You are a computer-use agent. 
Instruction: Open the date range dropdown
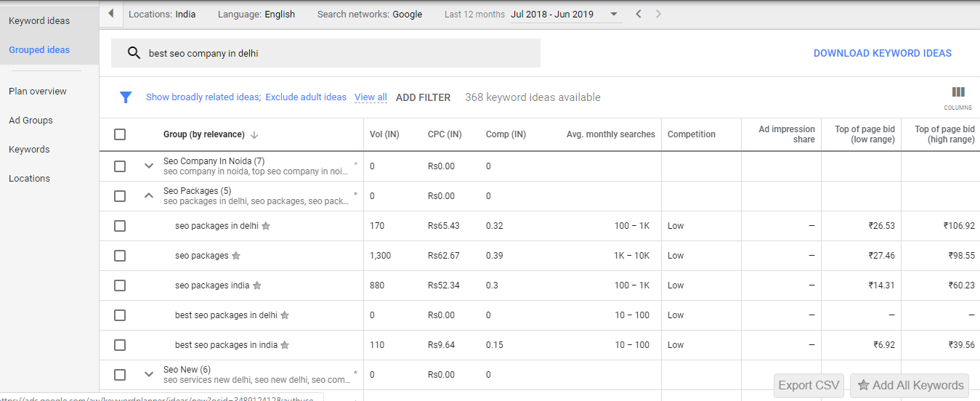[x=614, y=15]
